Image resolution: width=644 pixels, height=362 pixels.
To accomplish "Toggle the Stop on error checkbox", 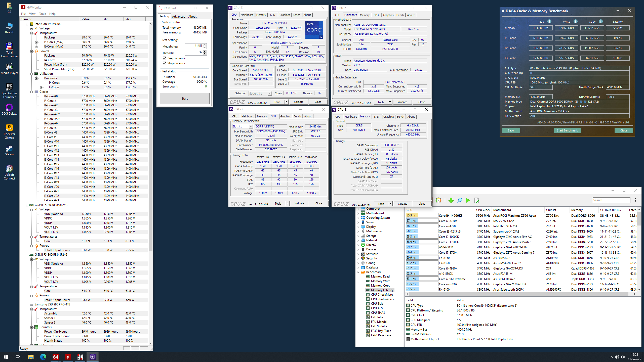I will pos(165,63).
